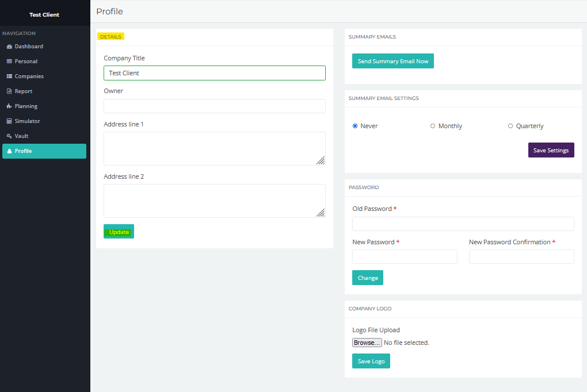
Task: Go to the Personal navigation item
Action: 44,62
